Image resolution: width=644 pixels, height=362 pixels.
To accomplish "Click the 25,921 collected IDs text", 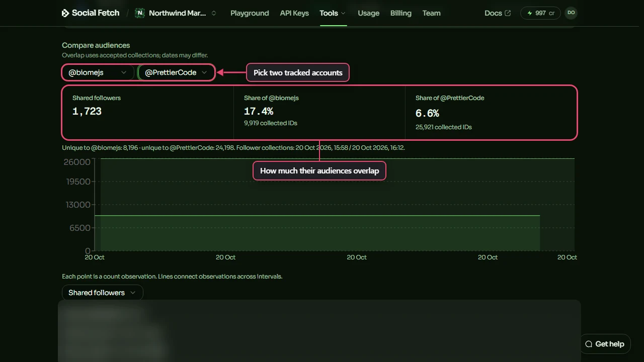I will click(x=444, y=127).
